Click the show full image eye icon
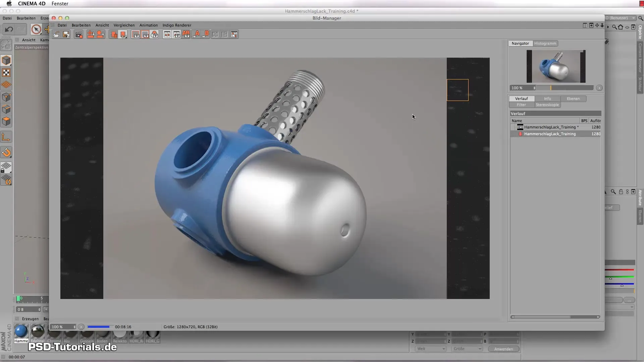Screen dimensions: 644x362 [136, 35]
